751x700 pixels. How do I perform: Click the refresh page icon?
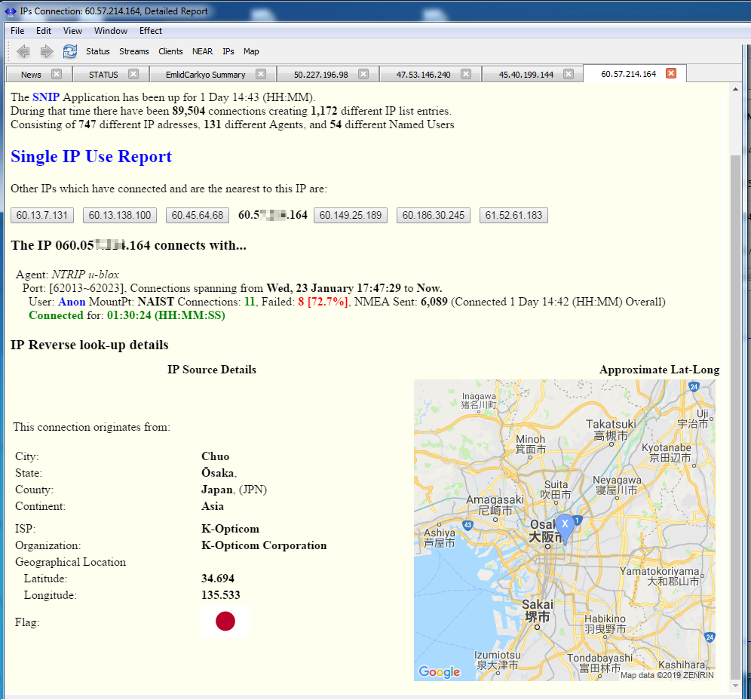coord(70,51)
